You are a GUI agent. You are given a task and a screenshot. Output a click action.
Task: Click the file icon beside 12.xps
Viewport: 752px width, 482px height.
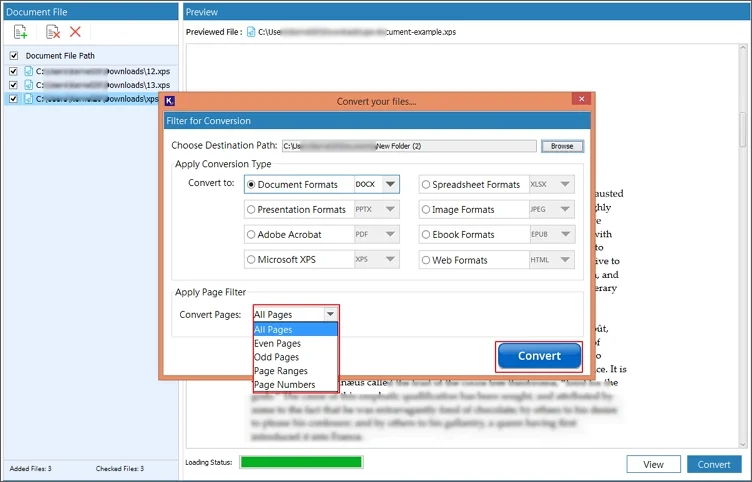(29, 71)
